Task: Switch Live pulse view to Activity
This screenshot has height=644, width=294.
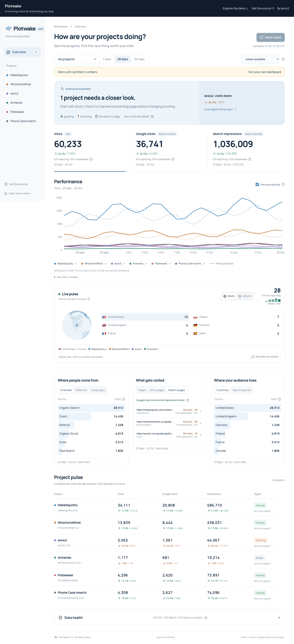Action: pyautogui.click(x=245, y=296)
